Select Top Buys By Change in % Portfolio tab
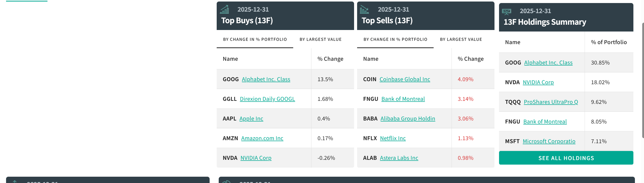 255,39
